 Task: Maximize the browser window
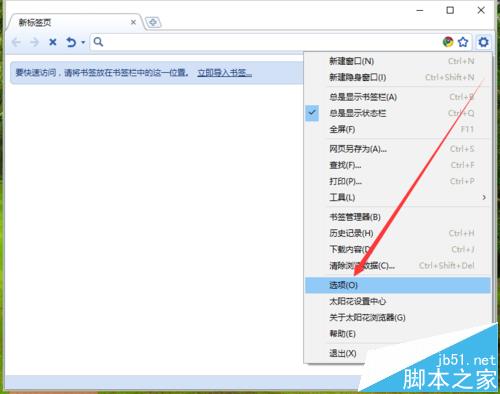coord(450,10)
